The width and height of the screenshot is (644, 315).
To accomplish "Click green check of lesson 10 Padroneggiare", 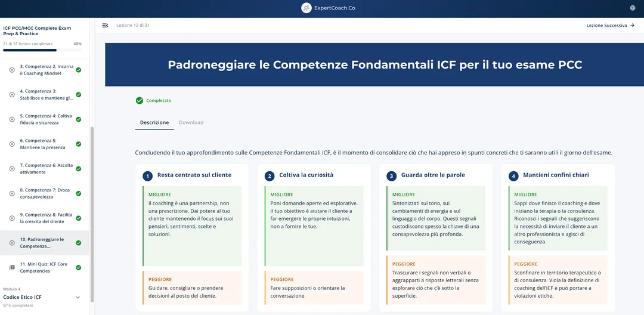I will coord(79,243).
